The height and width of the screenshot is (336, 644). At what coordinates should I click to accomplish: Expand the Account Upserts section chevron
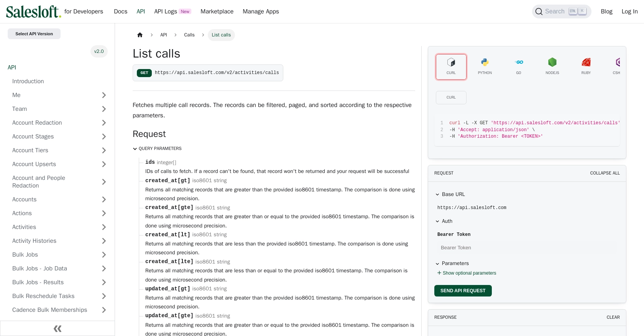[x=104, y=164]
